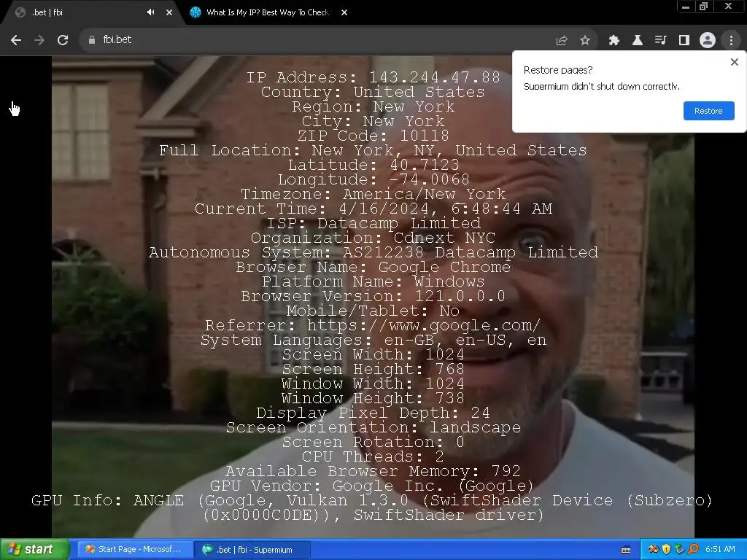Open the browser three-dot menu
Screen dimensions: 747x560
731,41
